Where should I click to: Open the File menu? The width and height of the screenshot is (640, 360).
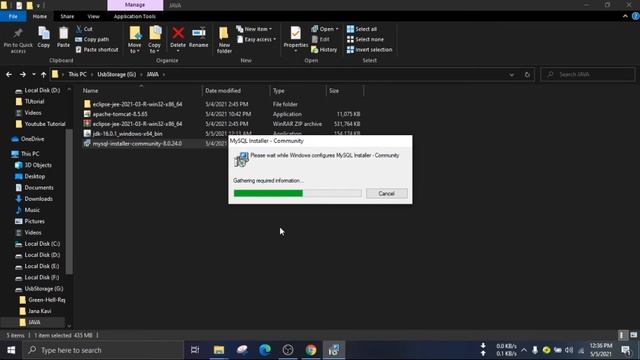(13, 16)
